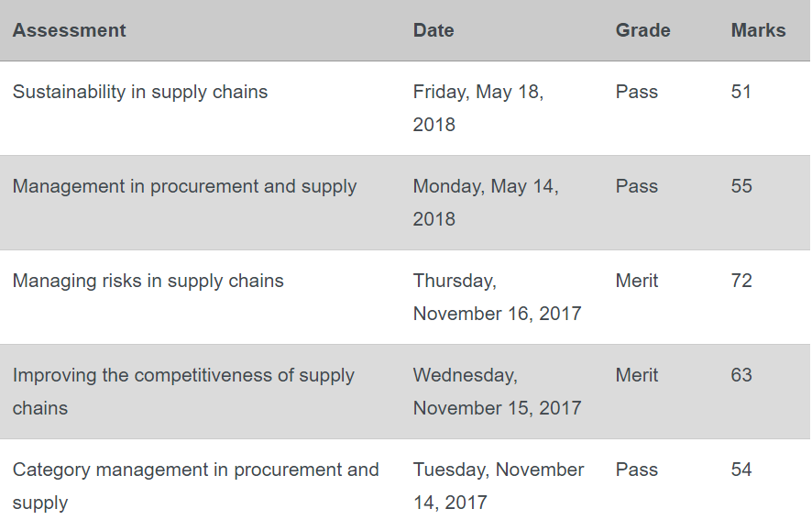Click the Grade column header
Screen dimensions: 812x531
tap(642, 30)
